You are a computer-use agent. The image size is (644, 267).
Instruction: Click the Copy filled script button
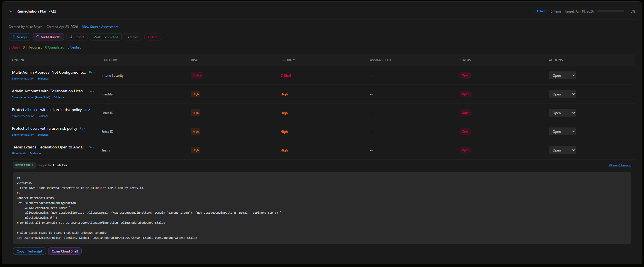tap(29, 251)
